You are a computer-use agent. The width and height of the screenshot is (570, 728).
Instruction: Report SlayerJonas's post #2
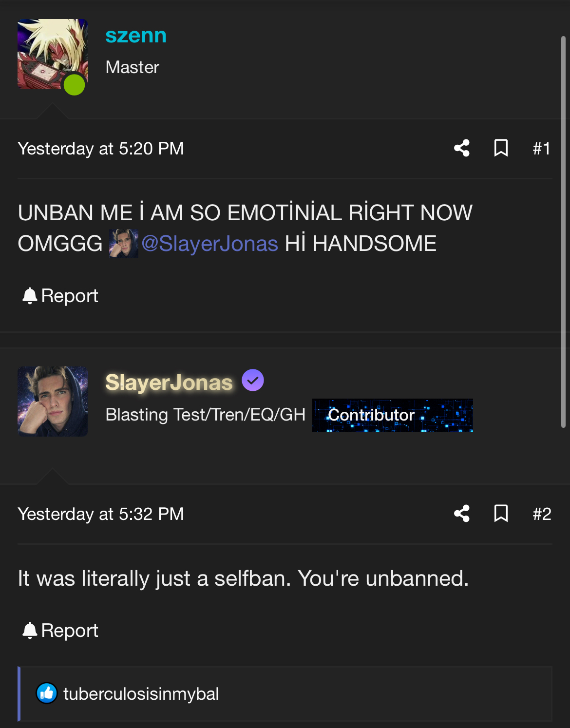coord(60,631)
